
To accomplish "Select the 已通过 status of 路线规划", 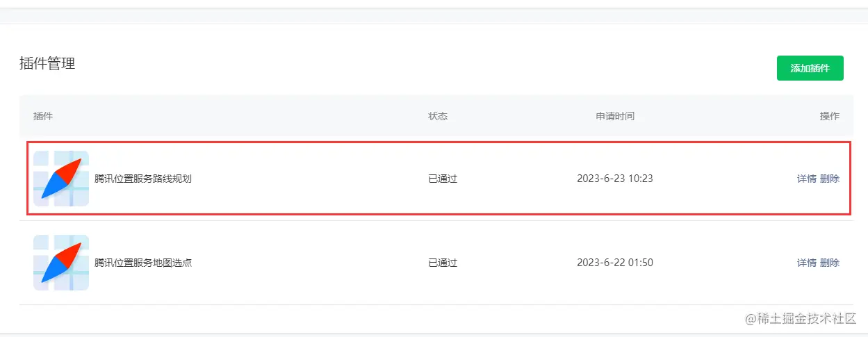I will (443, 179).
